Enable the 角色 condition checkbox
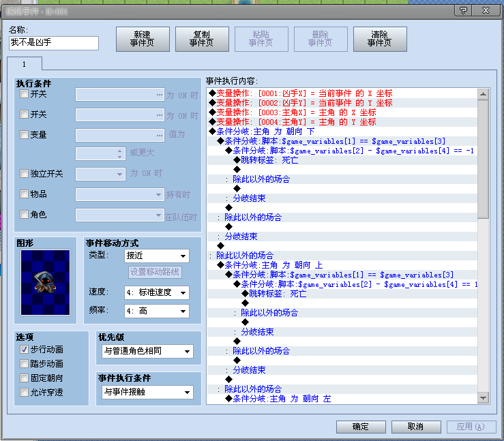The width and height of the screenshot is (504, 441). 24,214
